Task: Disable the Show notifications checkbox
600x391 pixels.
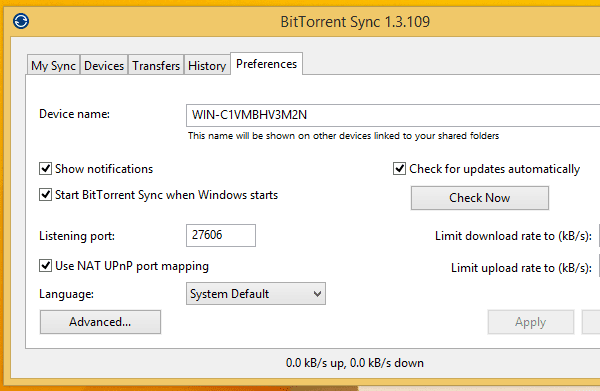Action: 46,168
